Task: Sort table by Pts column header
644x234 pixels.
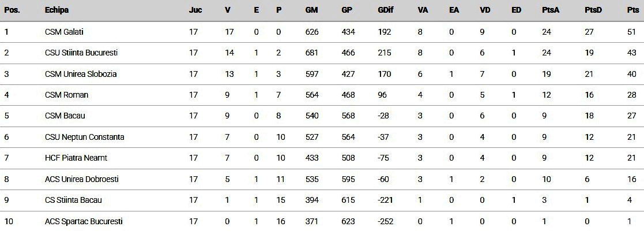Action: [x=632, y=10]
